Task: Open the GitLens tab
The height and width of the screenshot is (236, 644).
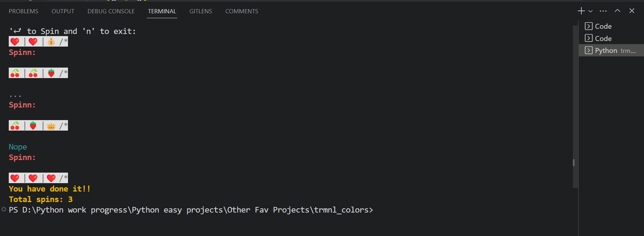Action: 201,11
